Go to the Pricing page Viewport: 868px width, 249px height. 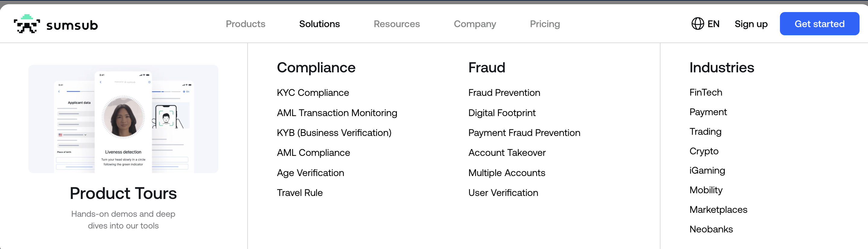click(x=544, y=24)
